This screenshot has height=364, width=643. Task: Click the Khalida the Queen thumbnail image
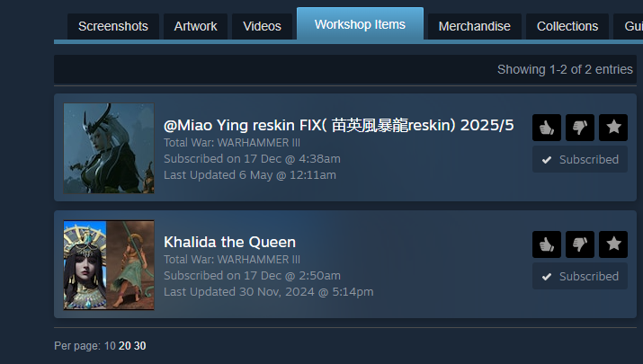109,265
